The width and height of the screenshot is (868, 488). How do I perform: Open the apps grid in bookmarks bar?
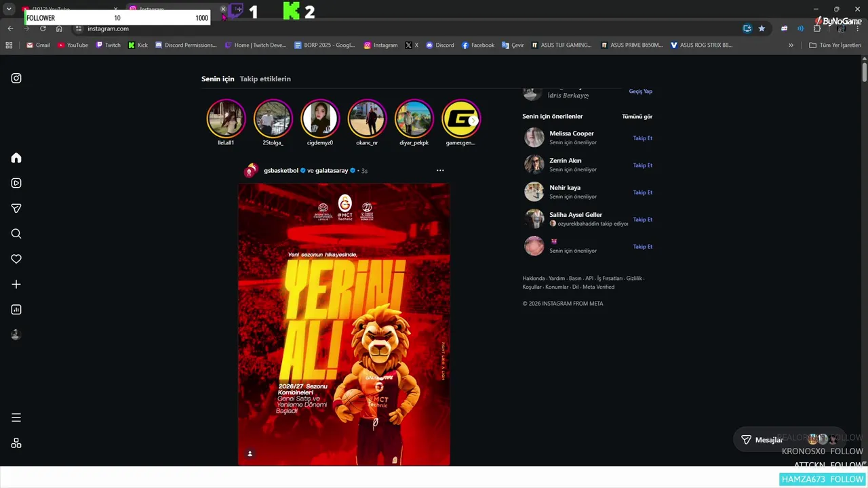coord(9,45)
